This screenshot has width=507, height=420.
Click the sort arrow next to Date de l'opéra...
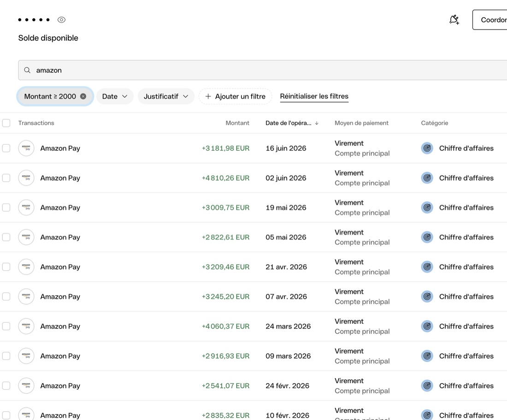pyautogui.click(x=317, y=123)
